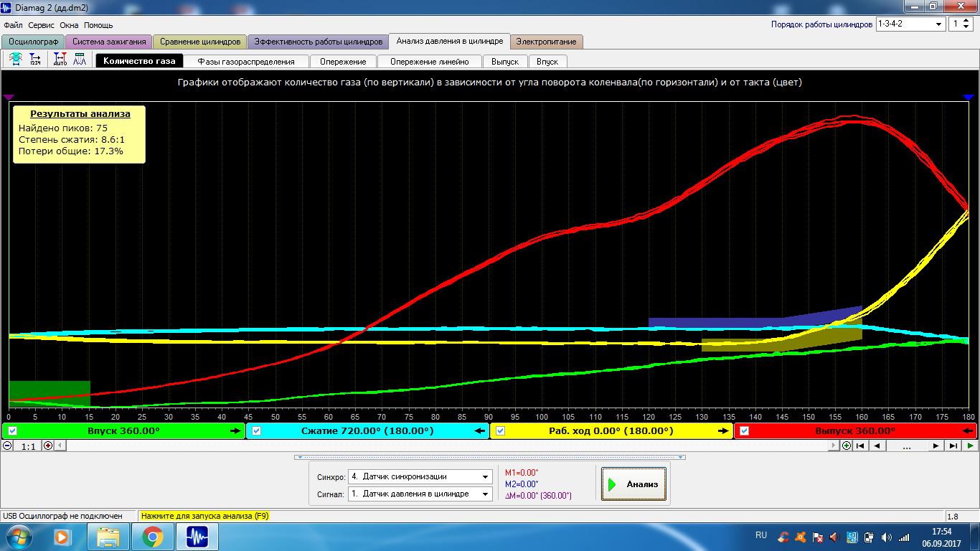Click the scrollbar left arrow next to the zoom icons
This screenshot has width=980, height=551.
click(x=60, y=446)
